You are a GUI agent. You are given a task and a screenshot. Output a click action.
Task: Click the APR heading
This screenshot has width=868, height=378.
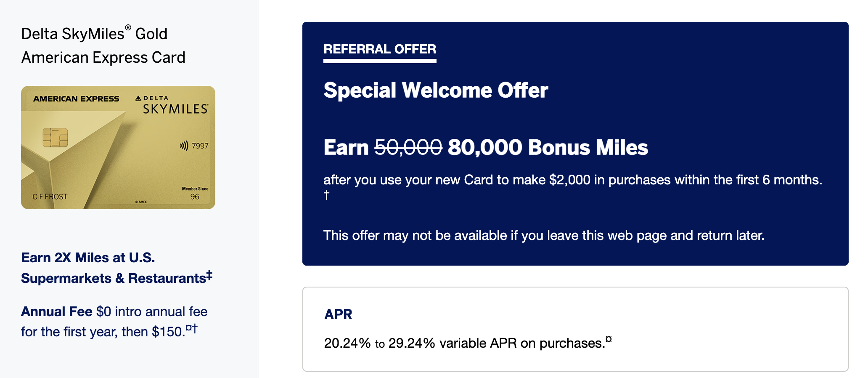pos(338,314)
